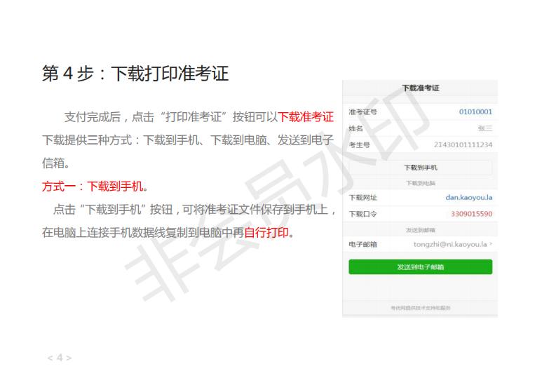Click the slide title 第4步：下载打印准考证
Screen dimensions: 556x392
pos(135,74)
